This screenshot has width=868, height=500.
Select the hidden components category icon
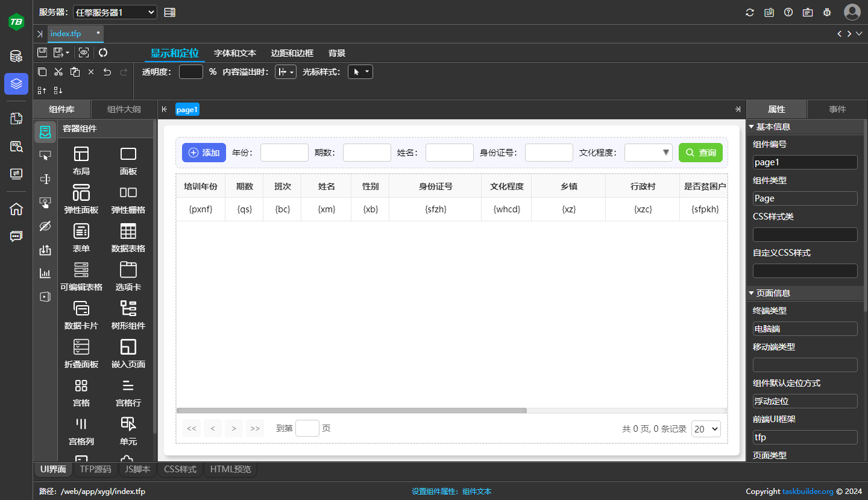pyautogui.click(x=45, y=226)
